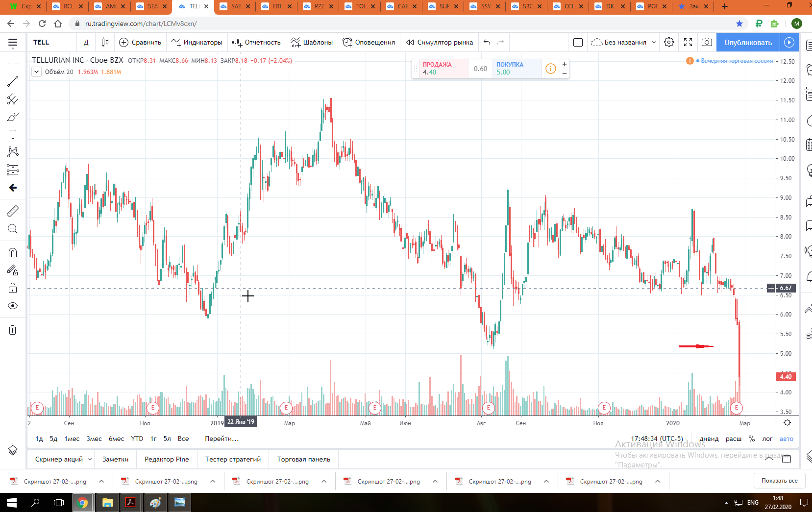Create an alert via Оповещения

pos(369,42)
